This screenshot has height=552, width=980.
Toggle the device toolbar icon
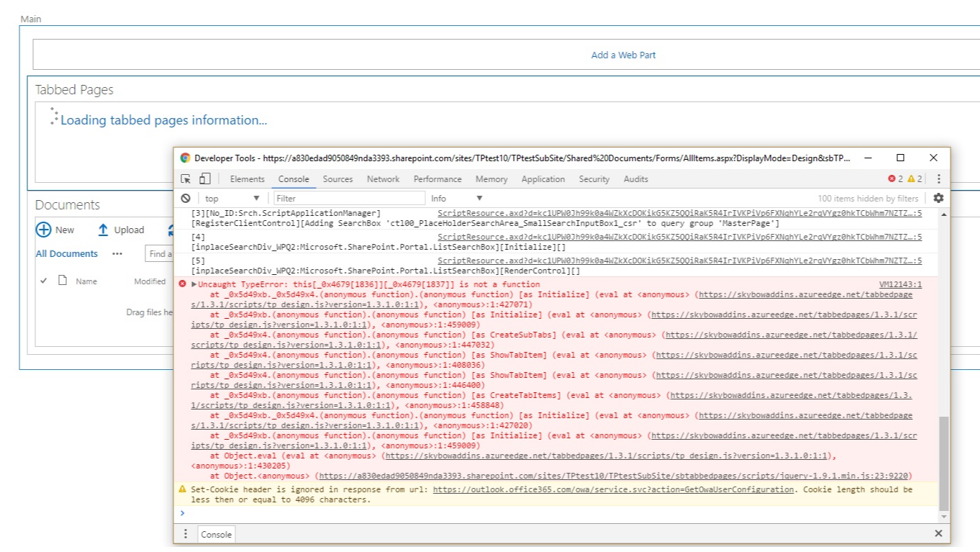pyautogui.click(x=205, y=179)
